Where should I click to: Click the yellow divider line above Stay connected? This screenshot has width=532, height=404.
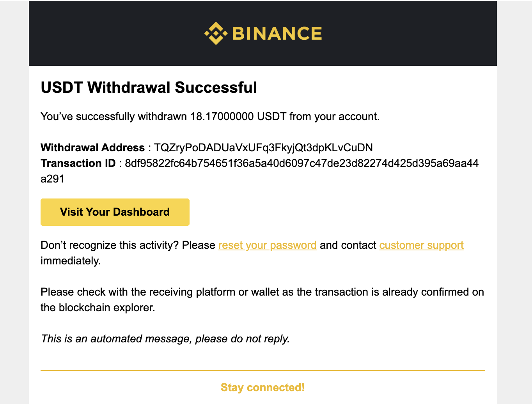pos(262,370)
